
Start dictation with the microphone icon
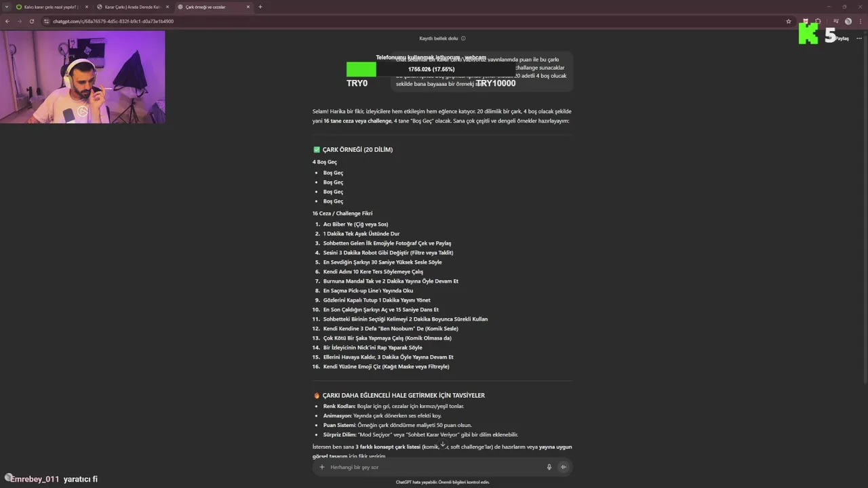[x=549, y=467]
